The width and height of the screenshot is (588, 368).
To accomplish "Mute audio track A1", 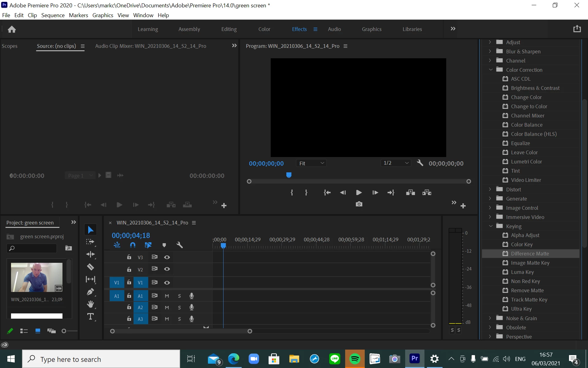I will (167, 296).
